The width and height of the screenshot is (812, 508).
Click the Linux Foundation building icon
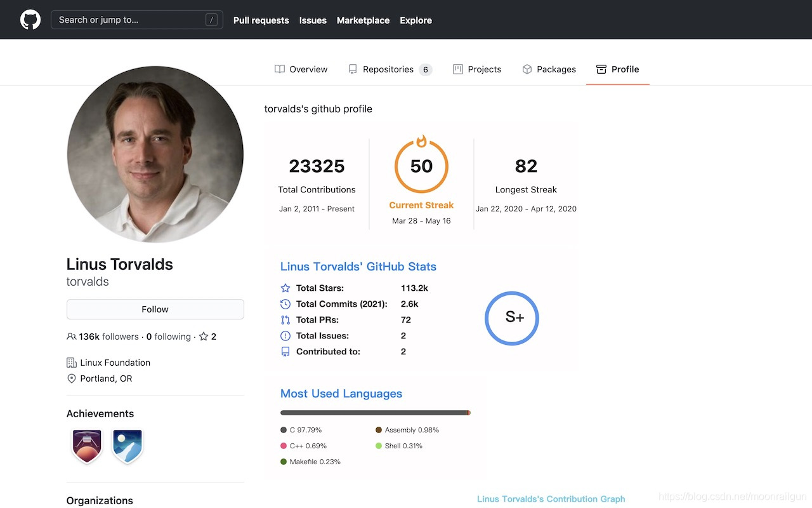(72, 363)
